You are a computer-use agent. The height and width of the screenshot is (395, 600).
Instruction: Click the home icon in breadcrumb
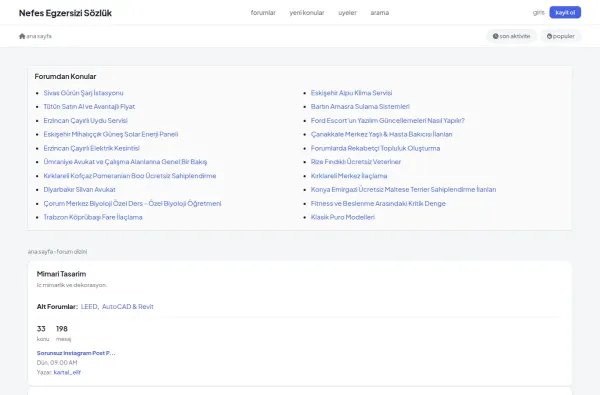pyautogui.click(x=22, y=36)
